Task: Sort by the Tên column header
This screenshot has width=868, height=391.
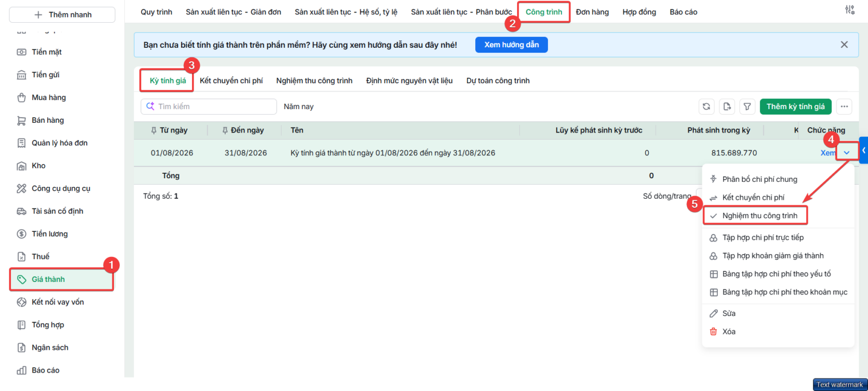Action: pyautogui.click(x=297, y=130)
